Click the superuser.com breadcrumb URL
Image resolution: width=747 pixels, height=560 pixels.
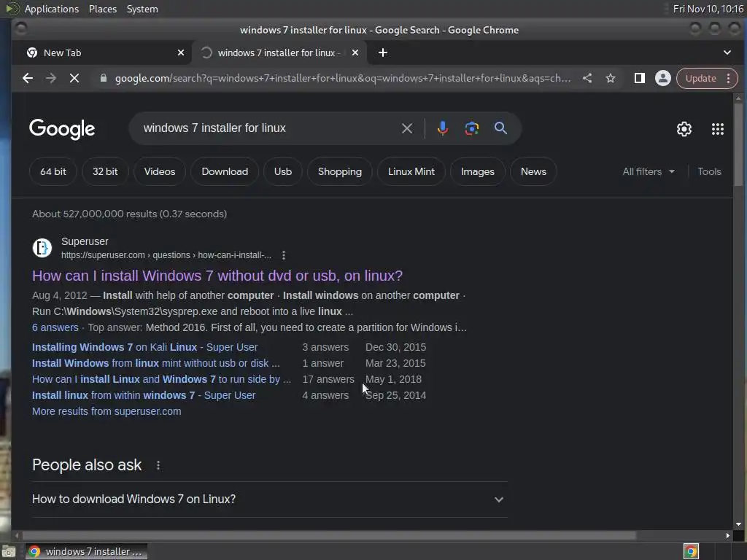166,255
